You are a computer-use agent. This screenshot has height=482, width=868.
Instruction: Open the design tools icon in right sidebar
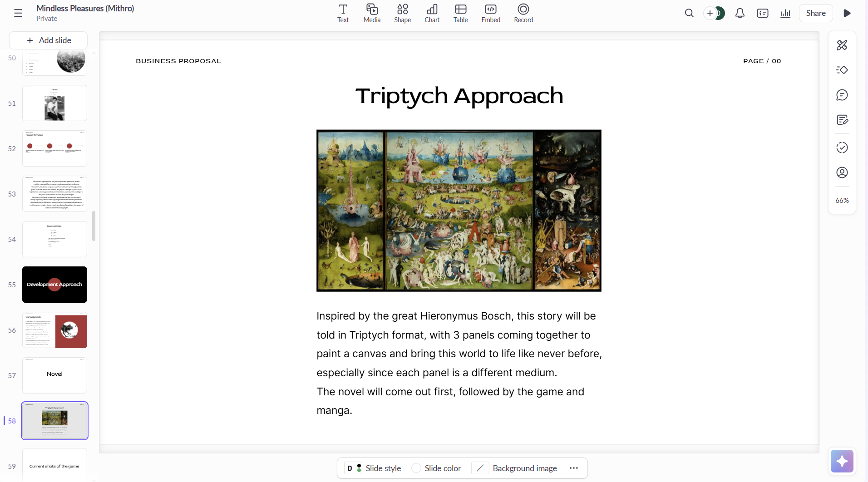coord(842,45)
